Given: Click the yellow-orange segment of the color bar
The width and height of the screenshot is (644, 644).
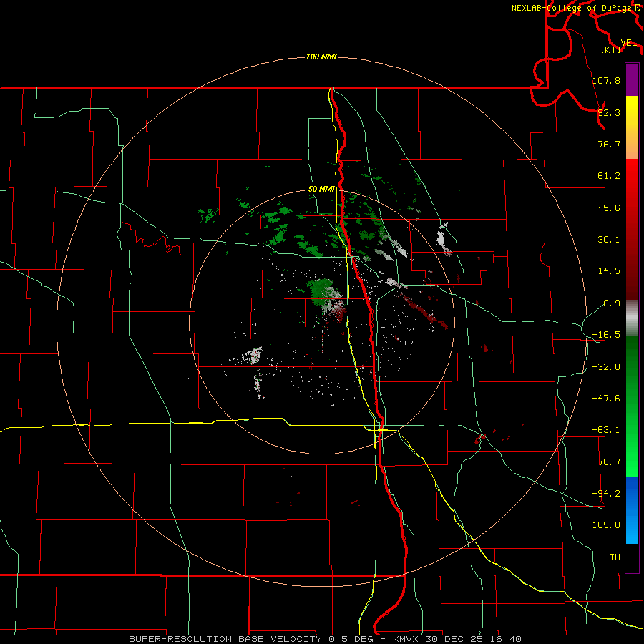Looking at the screenshot, I should 632,127.
